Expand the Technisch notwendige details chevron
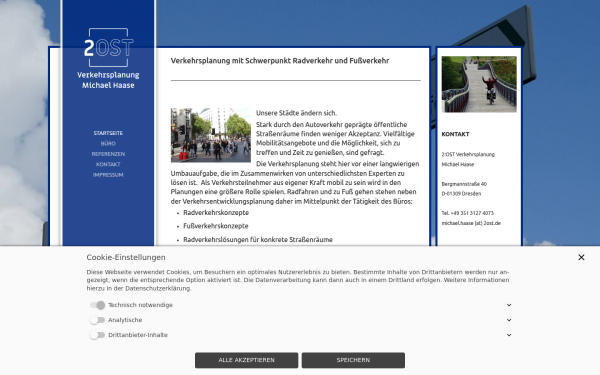This screenshot has width=600, height=375. pyautogui.click(x=509, y=305)
